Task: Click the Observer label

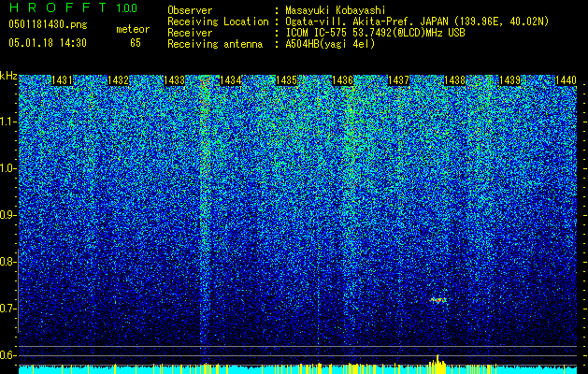Action: click(x=190, y=10)
